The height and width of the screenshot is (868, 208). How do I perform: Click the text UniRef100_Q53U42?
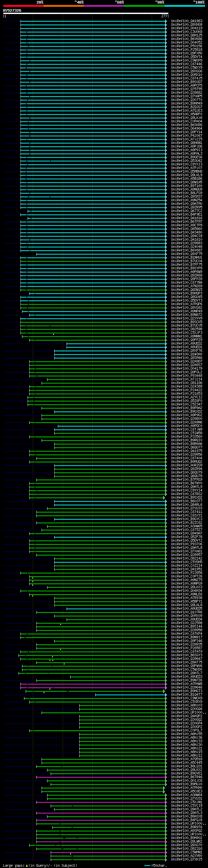coord(187,161)
